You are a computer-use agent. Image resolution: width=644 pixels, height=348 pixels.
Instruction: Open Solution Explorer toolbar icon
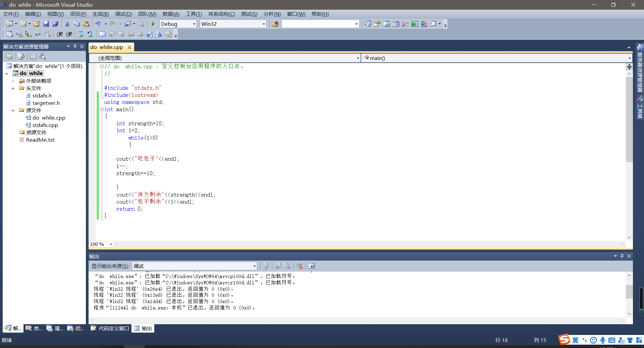tap(368, 24)
